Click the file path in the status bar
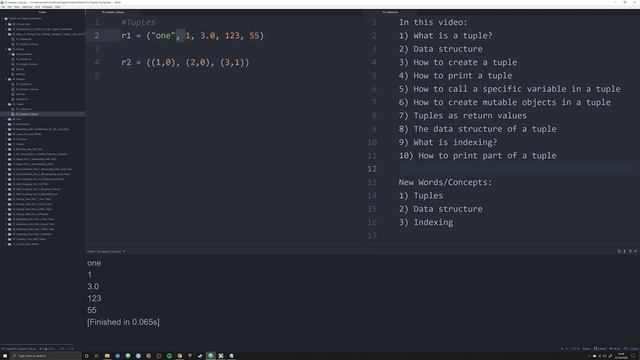The width and height of the screenshot is (640, 360). pyautogui.click(x=19, y=349)
